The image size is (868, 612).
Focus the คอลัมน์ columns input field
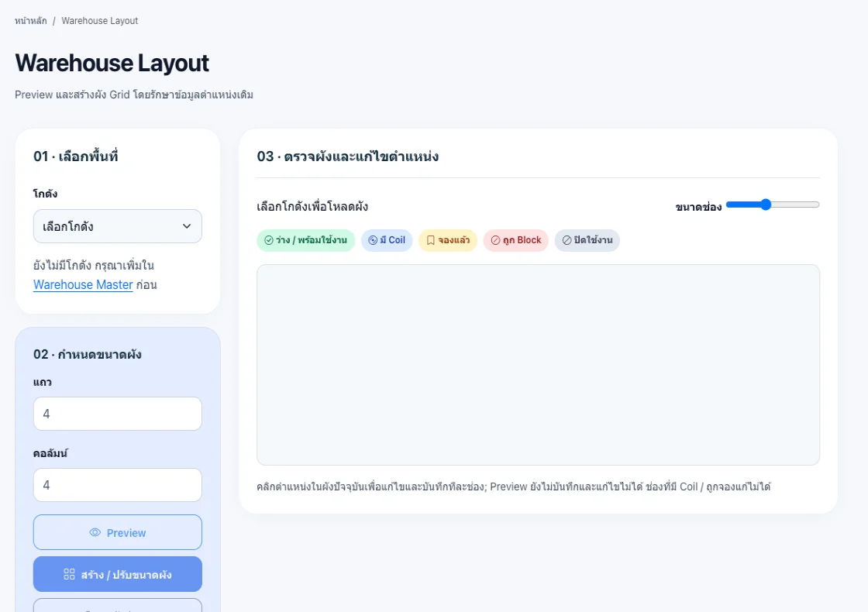(x=117, y=485)
